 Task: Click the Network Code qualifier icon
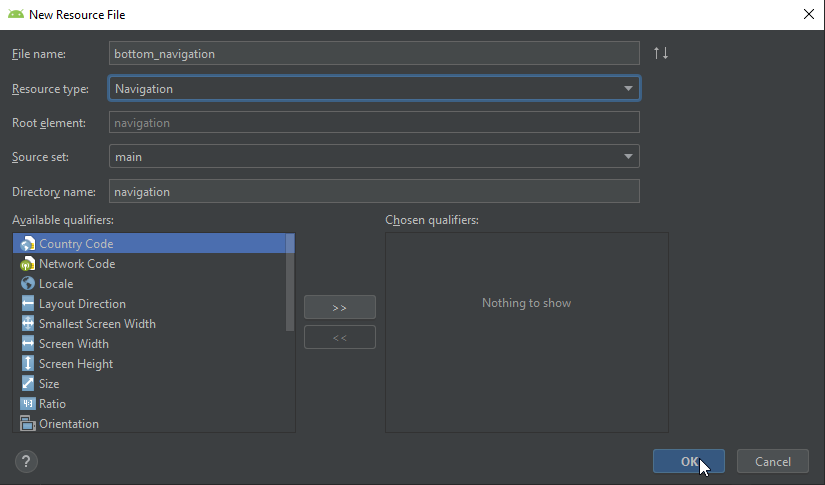pyautogui.click(x=27, y=264)
